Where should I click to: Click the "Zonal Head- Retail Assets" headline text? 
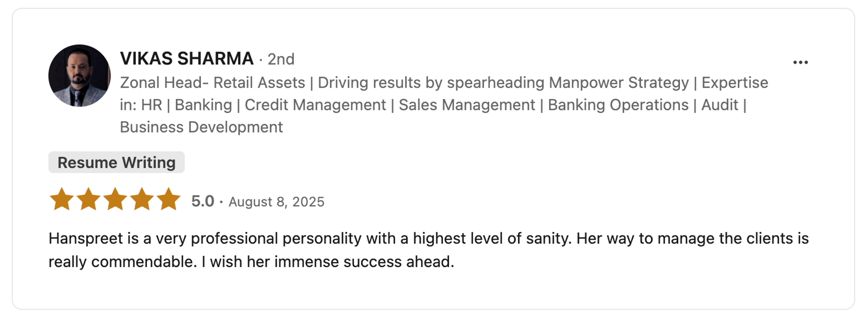point(212,83)
